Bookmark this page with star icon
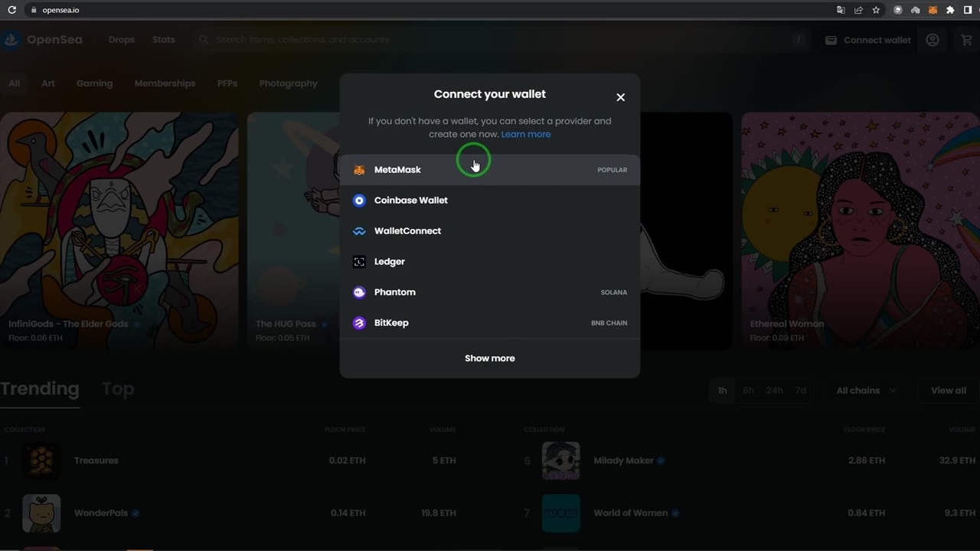The image size is (980, 551). [x=876, y=10]
